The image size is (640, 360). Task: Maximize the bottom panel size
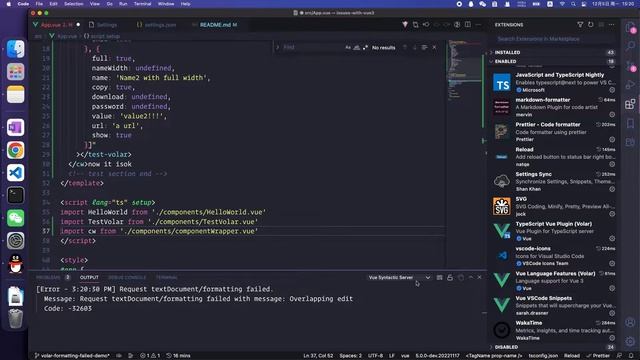pyautogui.click(x=471, y=278)
